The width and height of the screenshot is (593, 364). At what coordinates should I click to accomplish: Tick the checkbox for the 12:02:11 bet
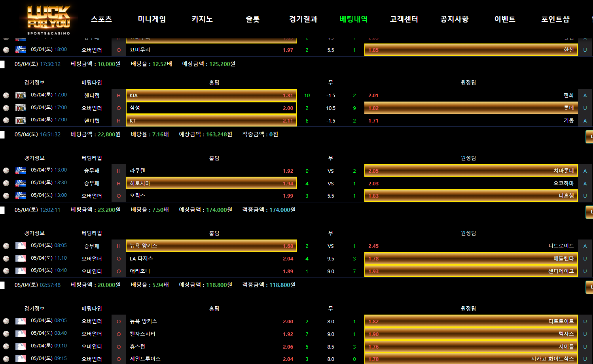[x=2, y=210]
